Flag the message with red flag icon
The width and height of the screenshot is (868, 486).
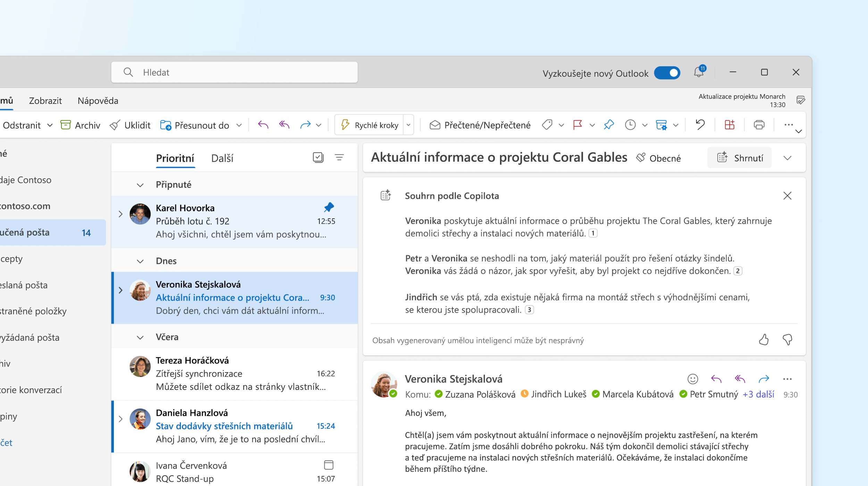click(578, 125)
